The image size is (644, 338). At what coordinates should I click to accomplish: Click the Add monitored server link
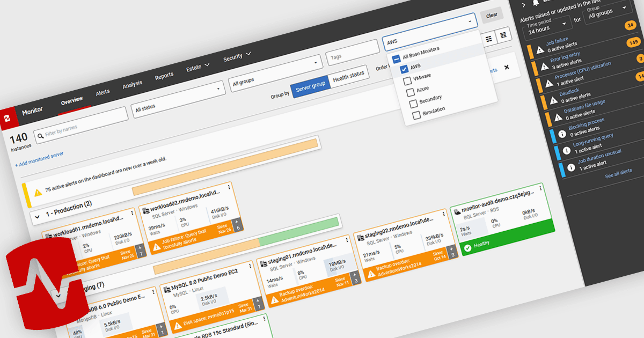point(40,159)
